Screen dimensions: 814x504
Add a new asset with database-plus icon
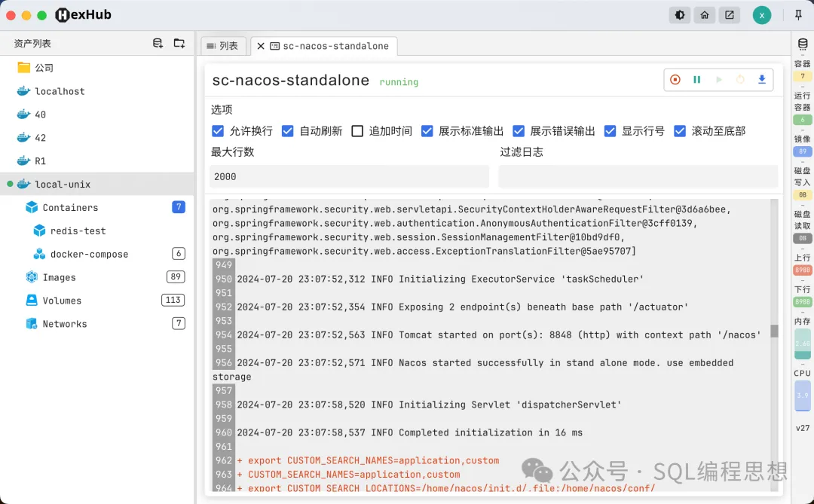tap(158, 44)
